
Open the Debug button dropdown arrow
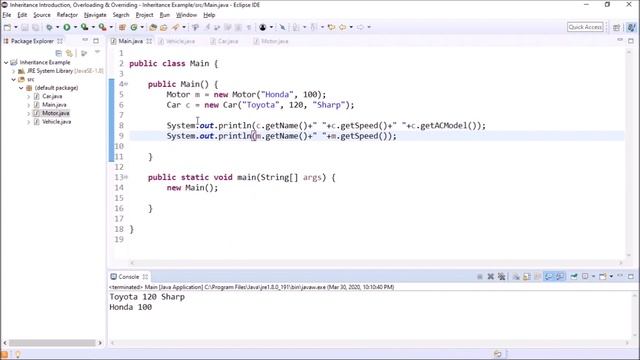tap(57, 27)
